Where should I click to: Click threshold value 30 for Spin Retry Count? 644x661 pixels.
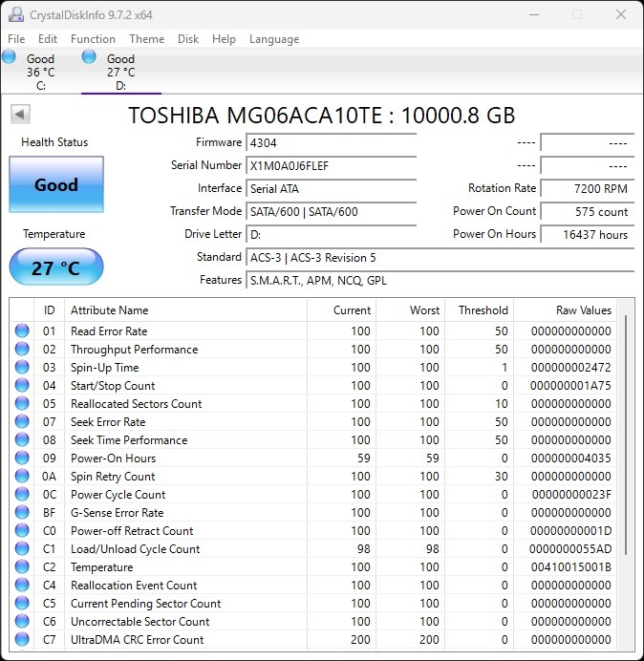click(x=501, y=476)
